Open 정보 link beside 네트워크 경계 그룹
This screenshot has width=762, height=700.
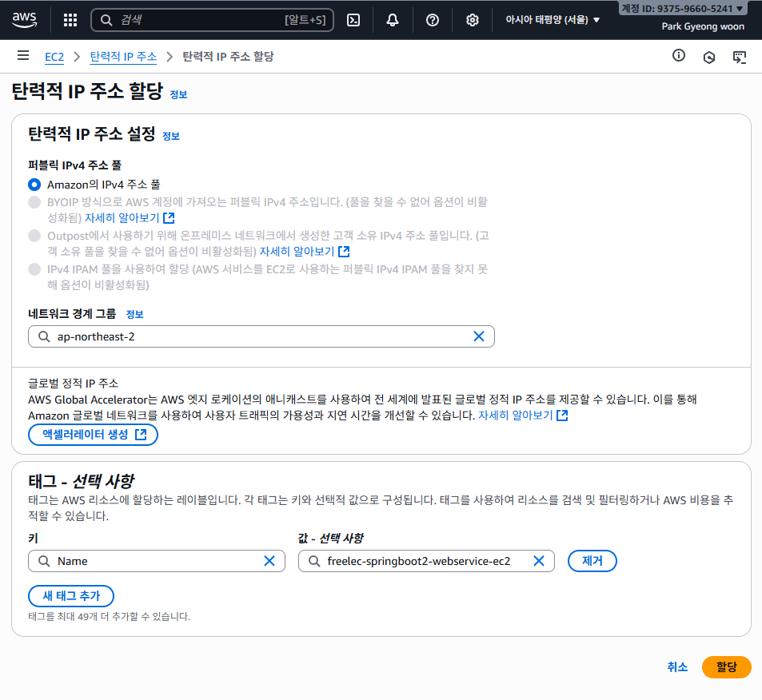click(x=134, y=314)
